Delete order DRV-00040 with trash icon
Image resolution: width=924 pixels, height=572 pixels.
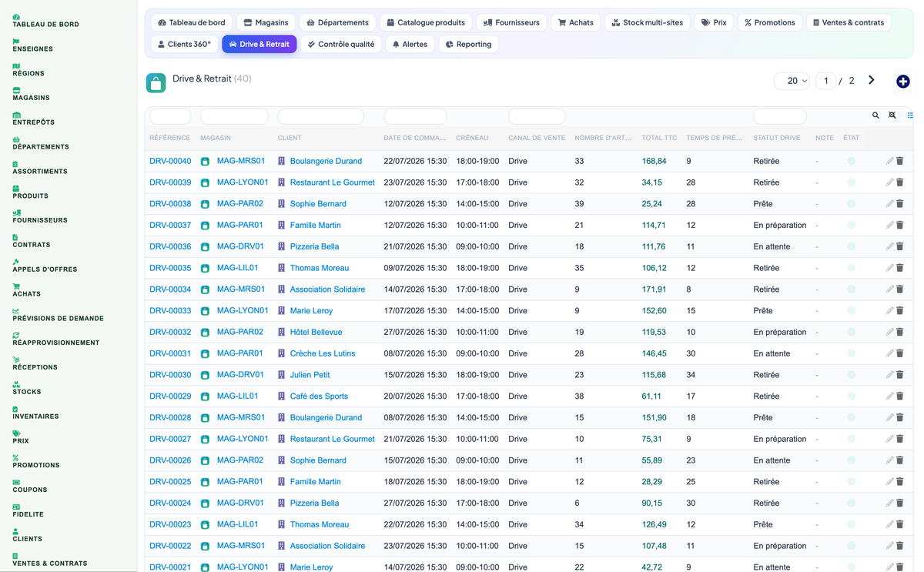[x=900, y=161]
